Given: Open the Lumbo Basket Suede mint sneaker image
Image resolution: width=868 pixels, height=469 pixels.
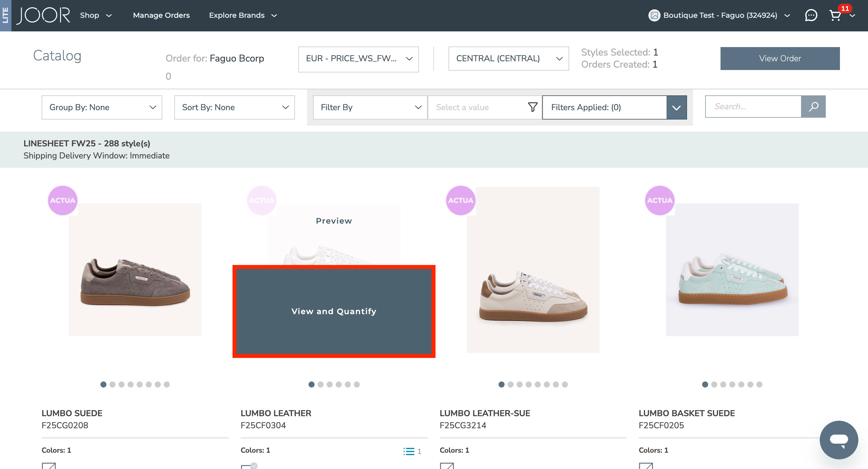Looking at the screenshot, I should (x=732, y=270).
